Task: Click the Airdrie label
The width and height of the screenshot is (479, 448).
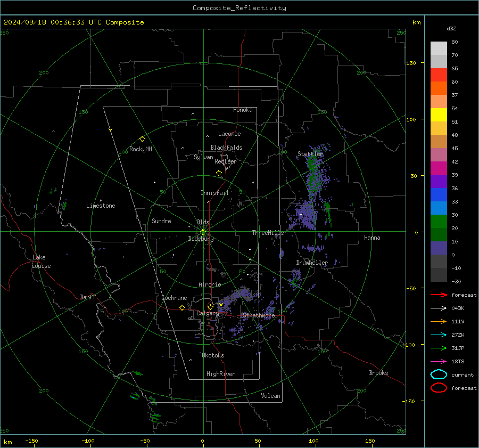Action: [210, 284]
